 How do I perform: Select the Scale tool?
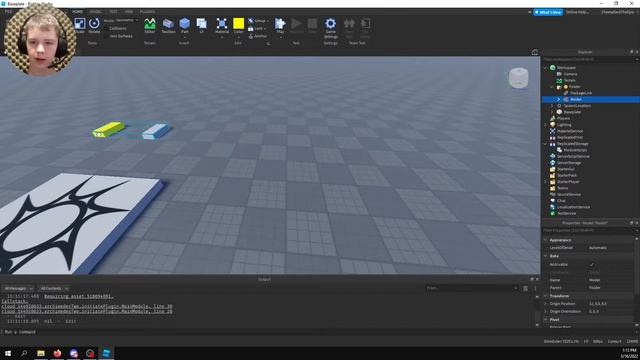(80, 26)
